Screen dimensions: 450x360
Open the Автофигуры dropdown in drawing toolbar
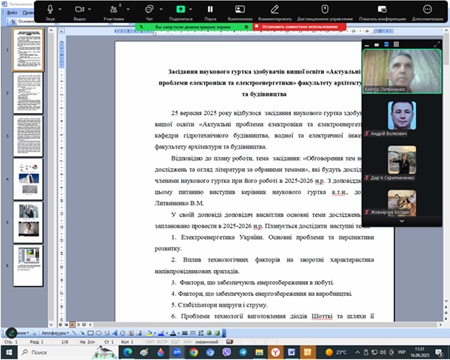55,333
